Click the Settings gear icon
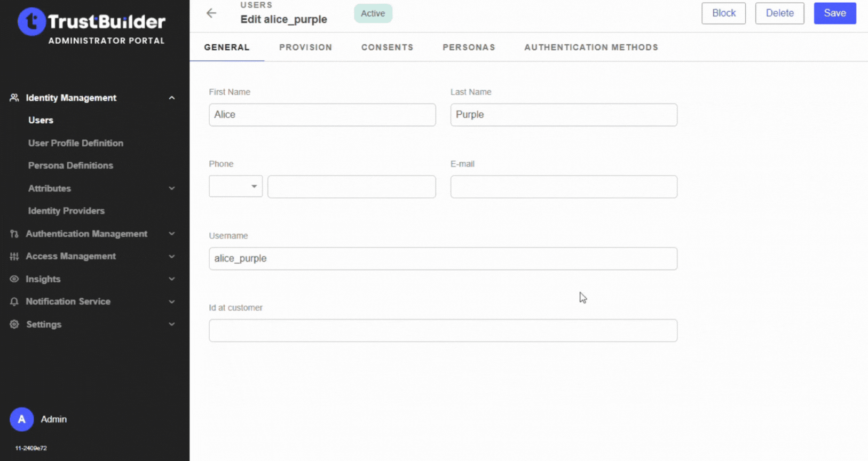 tap(14, 324)
